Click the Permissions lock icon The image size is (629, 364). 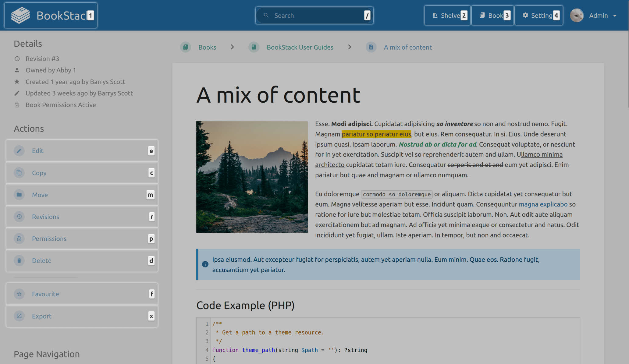19,238
